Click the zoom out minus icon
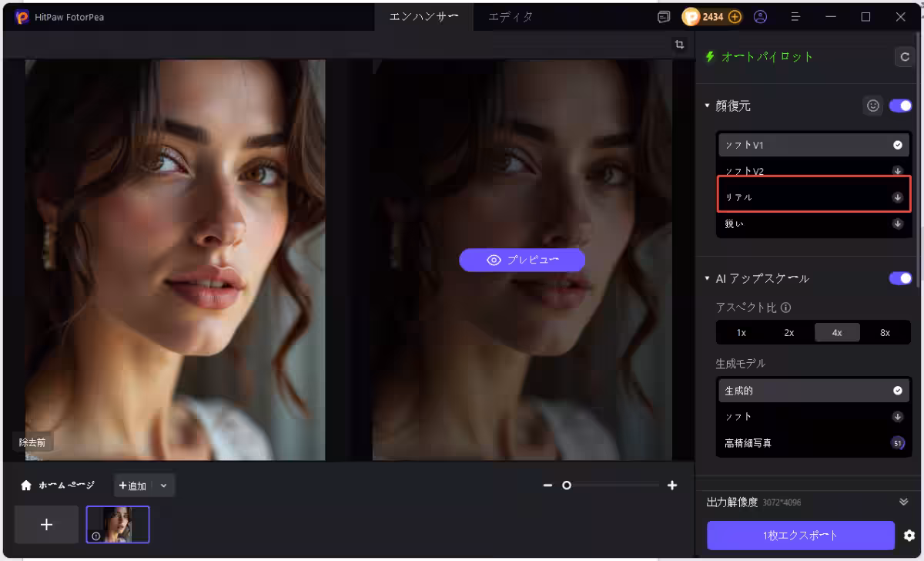Screen dimensions: 924x561 coord(547,485)
